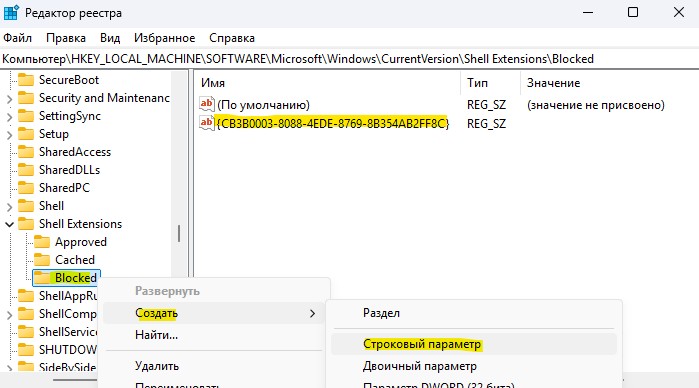This screenshot has width=699, height=388.
Task: Select the {CB3B0003-8088-4EDE-8769-8B354AB2FF8C} value name
Action: (x=333, y=123)
